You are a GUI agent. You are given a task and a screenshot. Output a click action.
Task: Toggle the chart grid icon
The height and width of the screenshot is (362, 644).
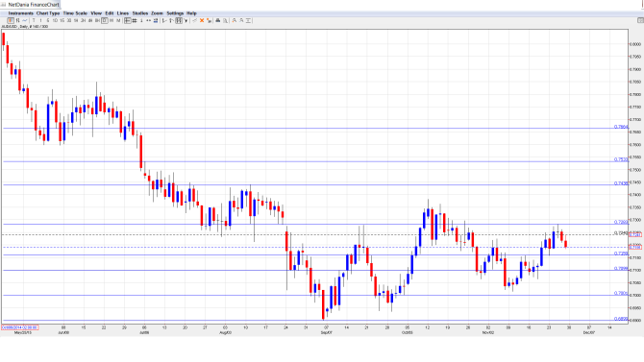coord(135,20)
